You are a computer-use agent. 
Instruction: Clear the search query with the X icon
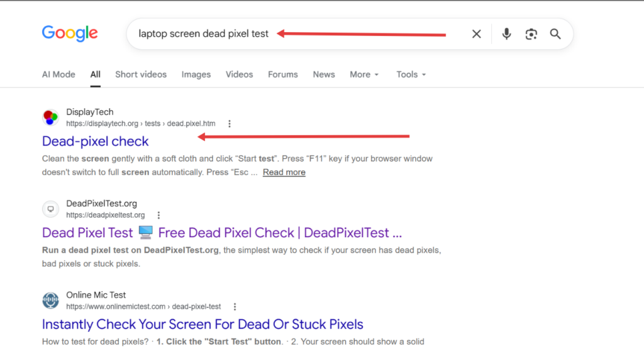pyautogui.click(x=477, y=34)
